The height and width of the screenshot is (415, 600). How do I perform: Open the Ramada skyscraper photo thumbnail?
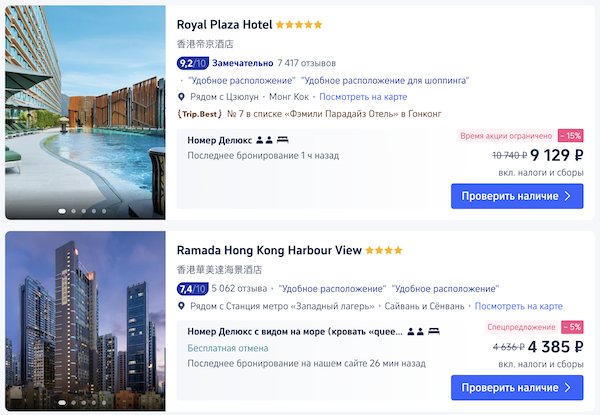point(85,321)
